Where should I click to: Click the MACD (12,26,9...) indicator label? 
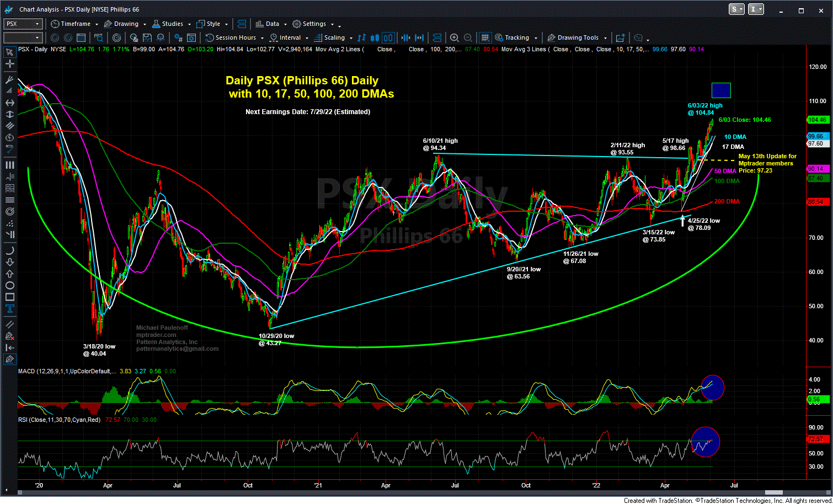(x=67, y=371)
